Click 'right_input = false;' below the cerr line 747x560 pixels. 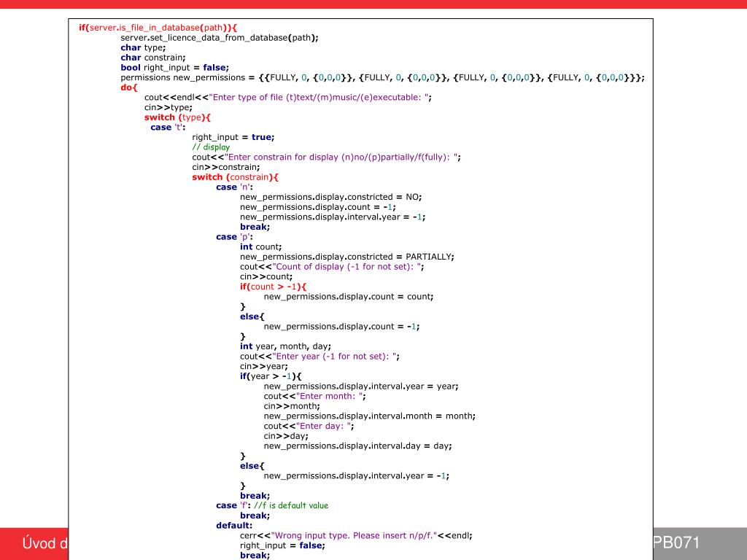[x=282, y=545]
